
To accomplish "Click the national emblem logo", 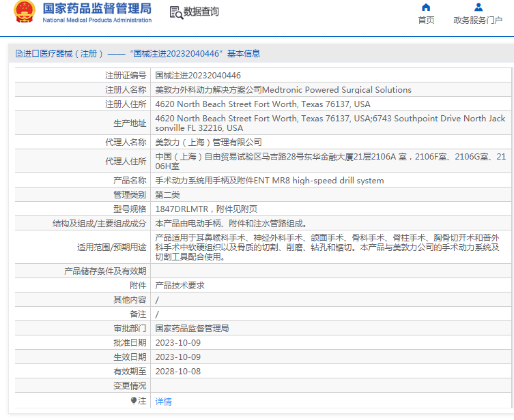I will [25, 12].
